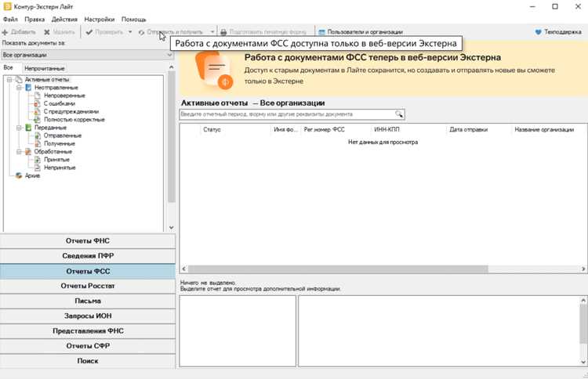The image size is (588, 379).
Task: Open the Отчеты ФНС section
Action: (x=87, y=241)
